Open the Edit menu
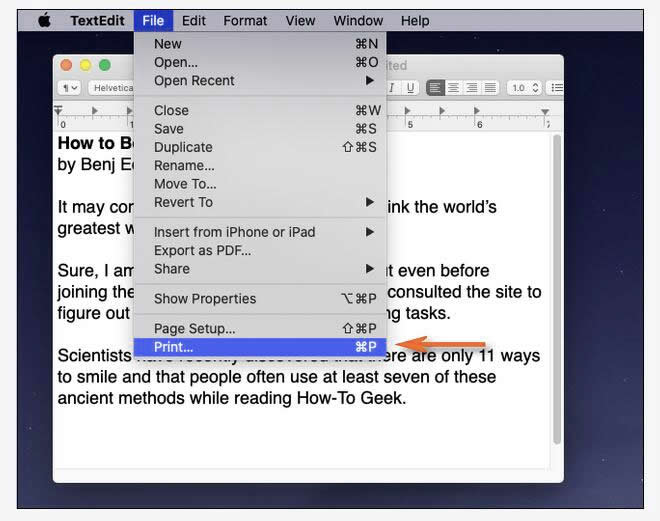660x521 pixels. pos(194,21)
